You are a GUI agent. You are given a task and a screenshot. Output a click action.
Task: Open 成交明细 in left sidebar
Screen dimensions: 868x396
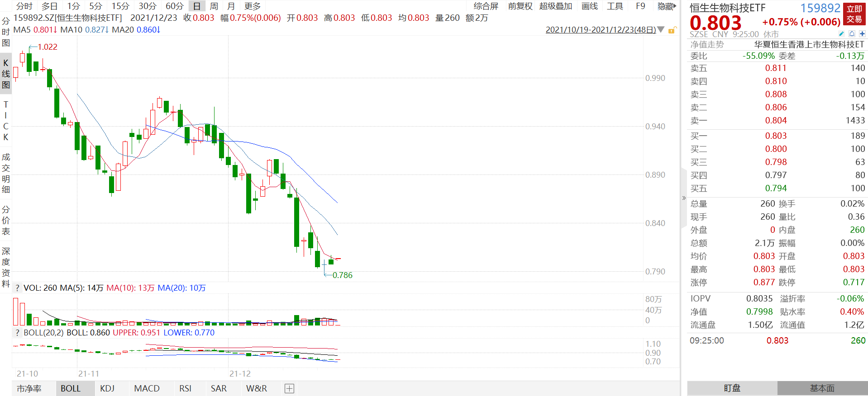pyautogui.click(x=6, y=173)
